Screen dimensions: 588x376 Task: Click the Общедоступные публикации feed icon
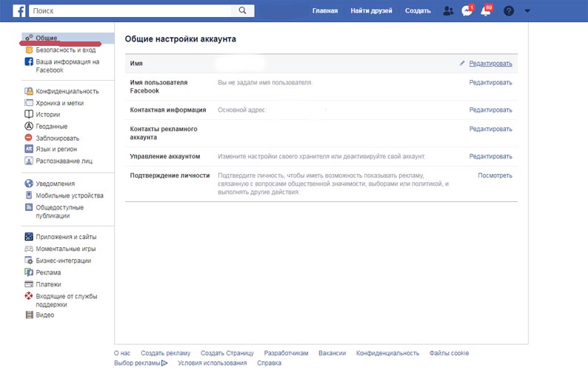tap(29, 207)
